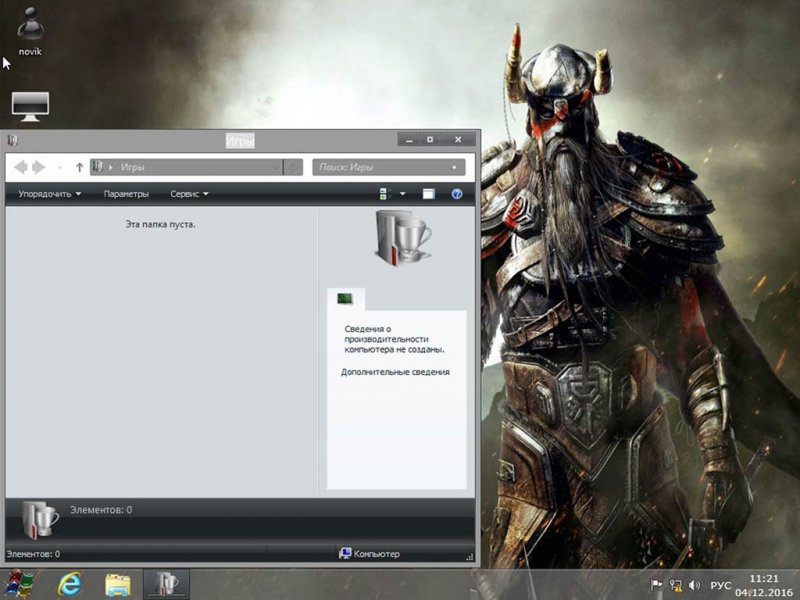Open File Explorer from the taskbar
The image size is (800, 600).
click(118, 585)
